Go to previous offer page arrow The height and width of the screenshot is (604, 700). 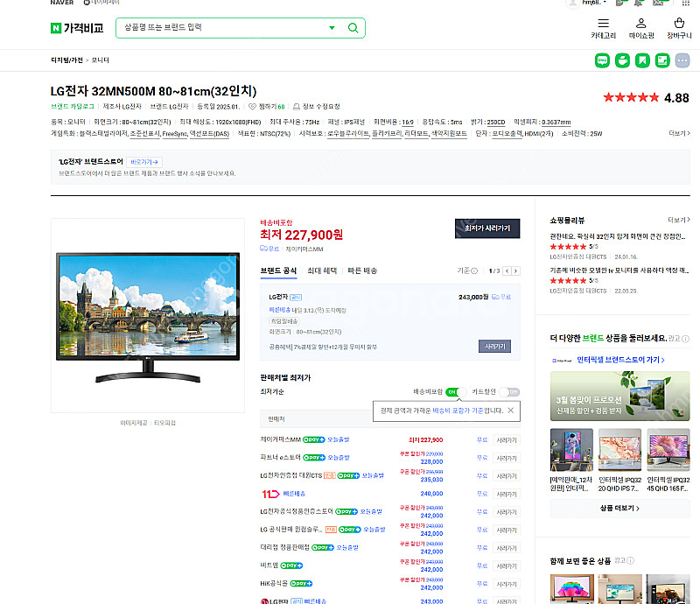507,270
